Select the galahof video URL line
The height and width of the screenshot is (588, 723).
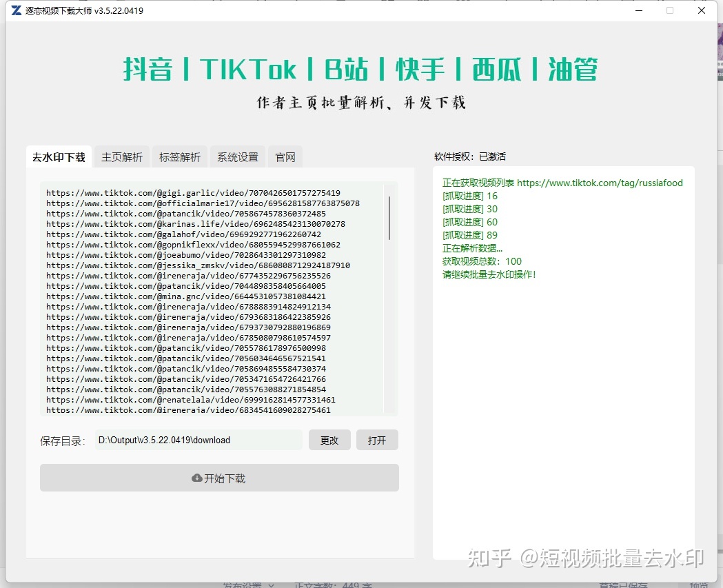tap(183, 234)
